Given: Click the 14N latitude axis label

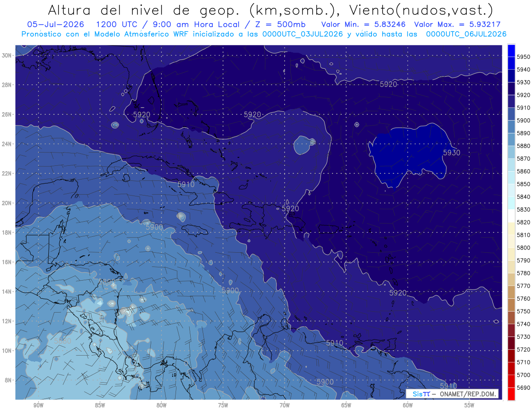Looking at the screenshot, I should click(7, 291).
